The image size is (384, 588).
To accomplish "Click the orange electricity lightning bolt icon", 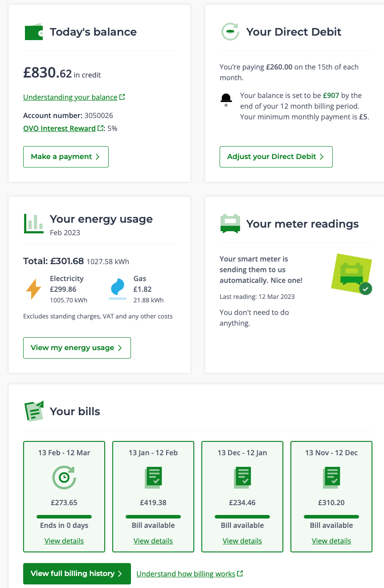I will click(33, 289).
